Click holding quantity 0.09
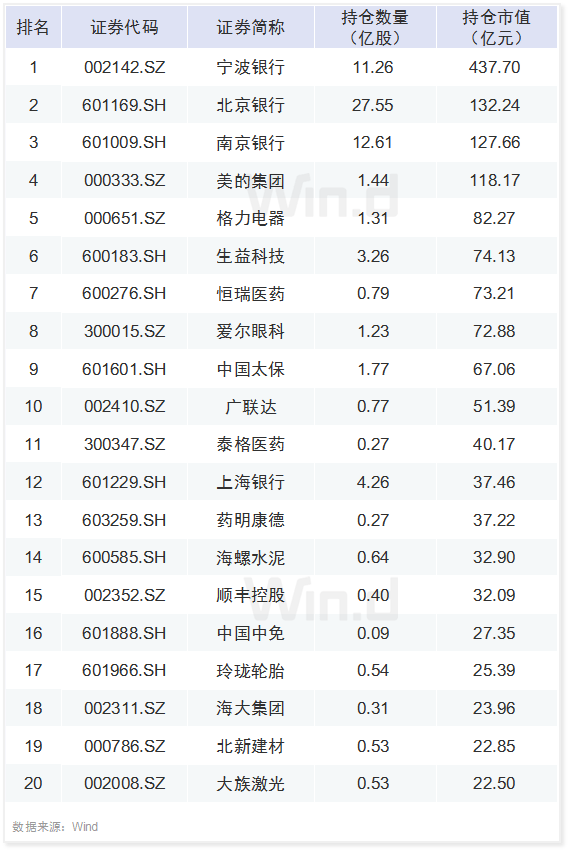Screen dimensions: 570x852 [373, 634]
